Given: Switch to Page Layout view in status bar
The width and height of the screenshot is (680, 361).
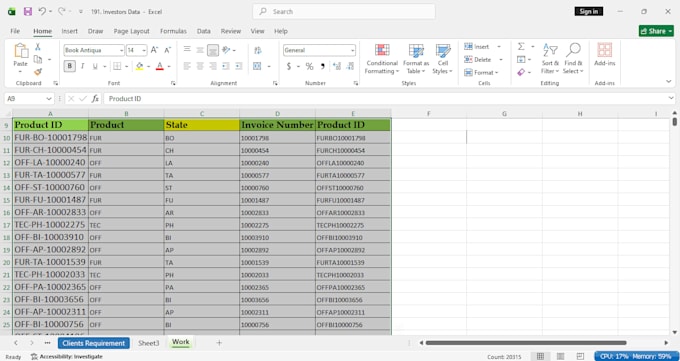Looking at the screenshot, I should (560, 356).
